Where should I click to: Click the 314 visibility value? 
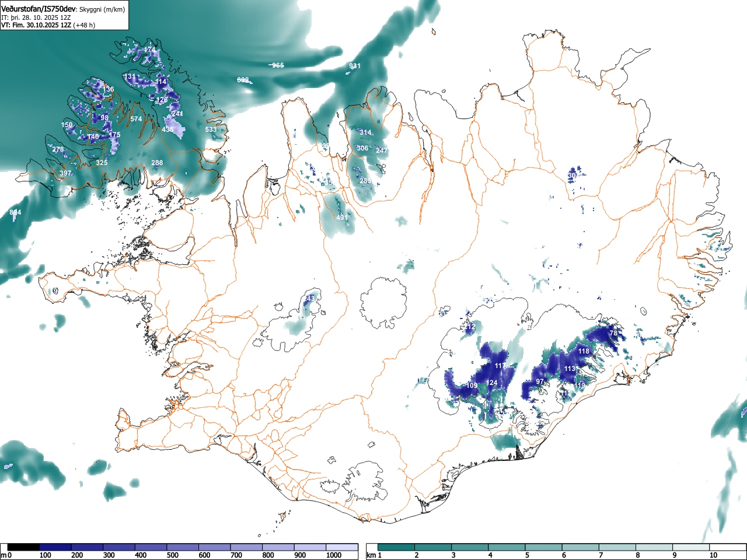[365, 132]
